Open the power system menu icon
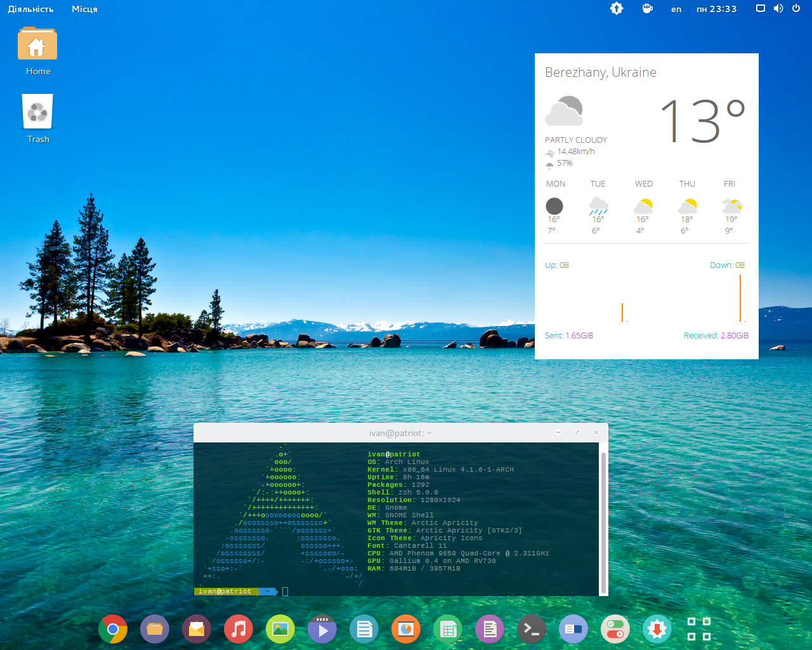 pyautogui.click(x=796, y=9)
